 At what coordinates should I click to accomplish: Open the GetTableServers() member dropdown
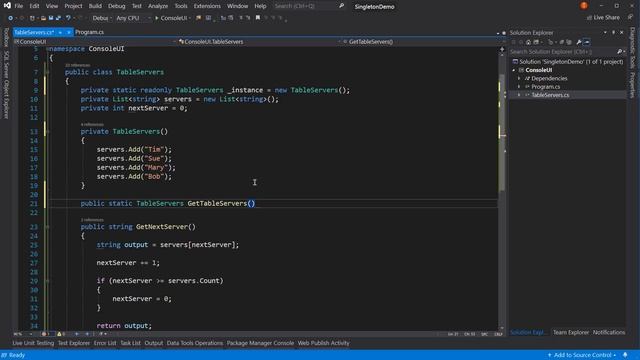424,42
